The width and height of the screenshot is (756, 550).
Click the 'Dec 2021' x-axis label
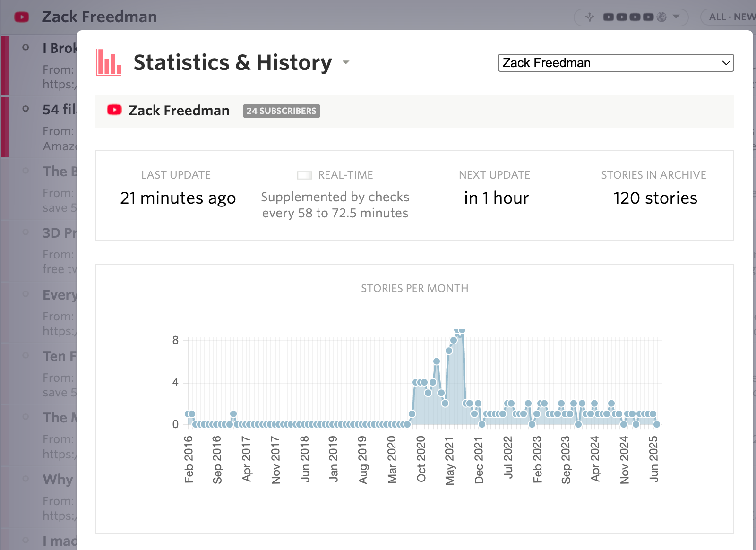coord(479,460)
